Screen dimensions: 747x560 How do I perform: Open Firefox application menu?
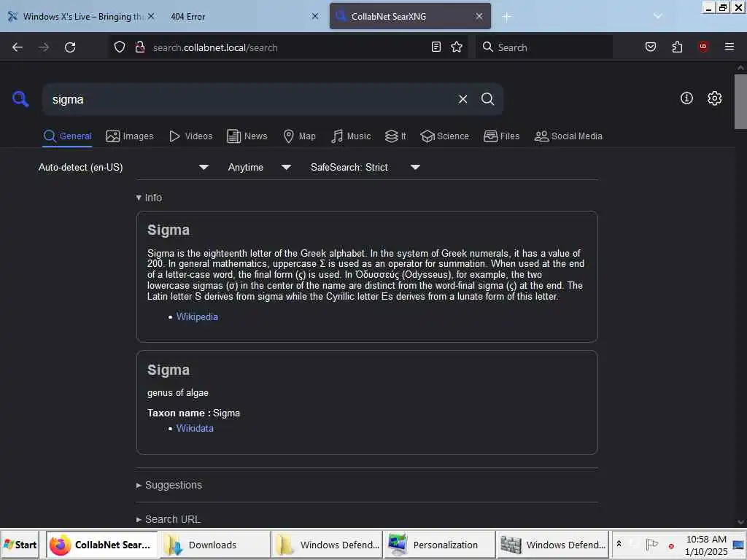(x=729, y=47)
